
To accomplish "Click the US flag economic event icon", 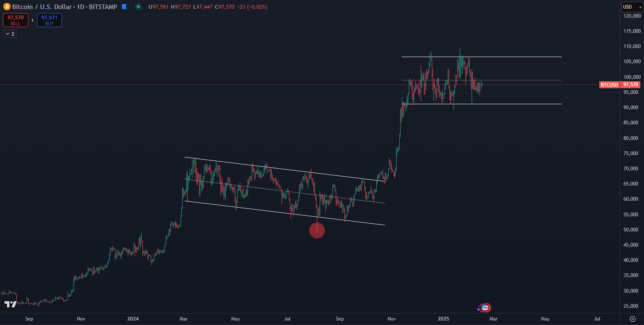I will (x=485, y=307).
